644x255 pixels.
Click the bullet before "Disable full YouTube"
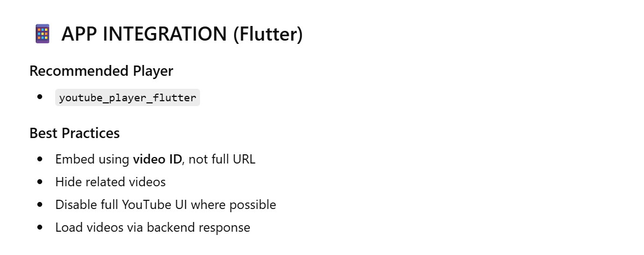(40, 205)
